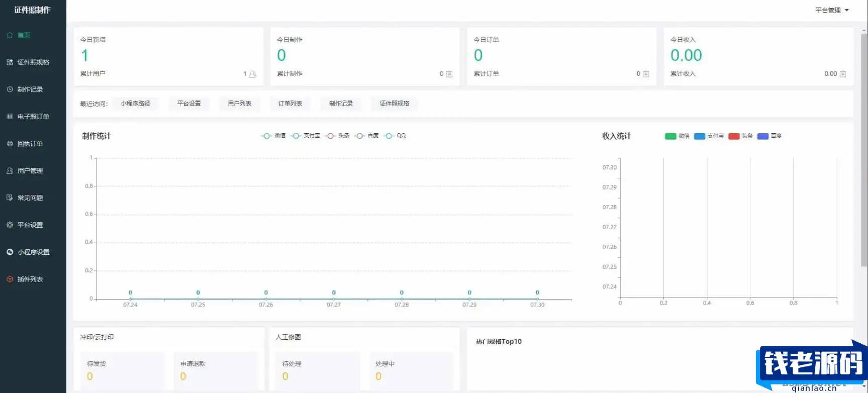Click the 小程序路径 recent visit button

pos(135,104)
